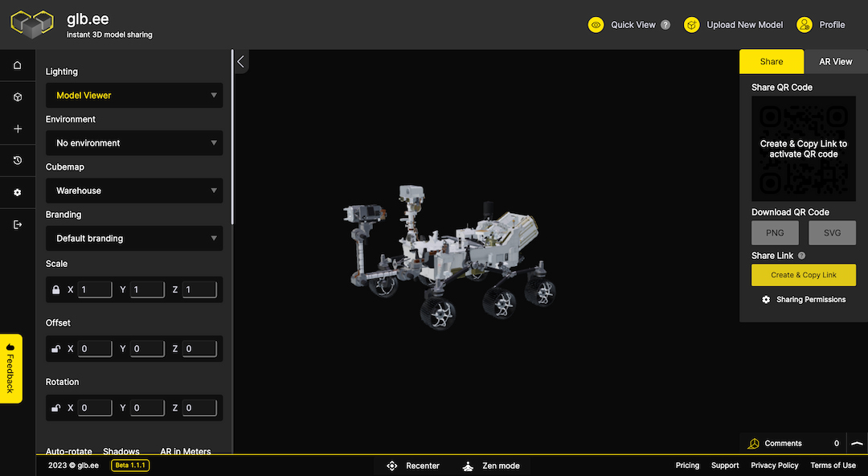Click the Scale X input field

tap(95, 289)
